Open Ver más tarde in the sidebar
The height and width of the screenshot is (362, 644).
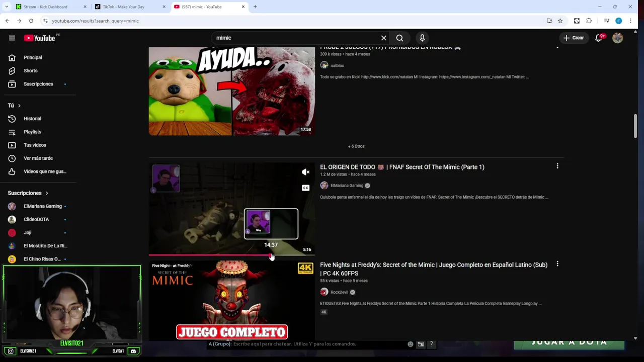38,158
